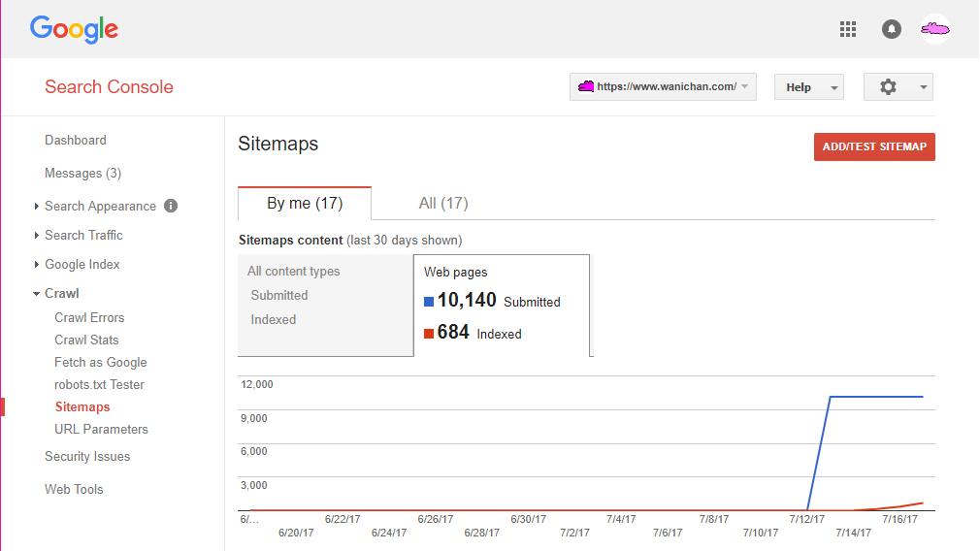Click the blue Submitted legend square

(x=429, y=302)
